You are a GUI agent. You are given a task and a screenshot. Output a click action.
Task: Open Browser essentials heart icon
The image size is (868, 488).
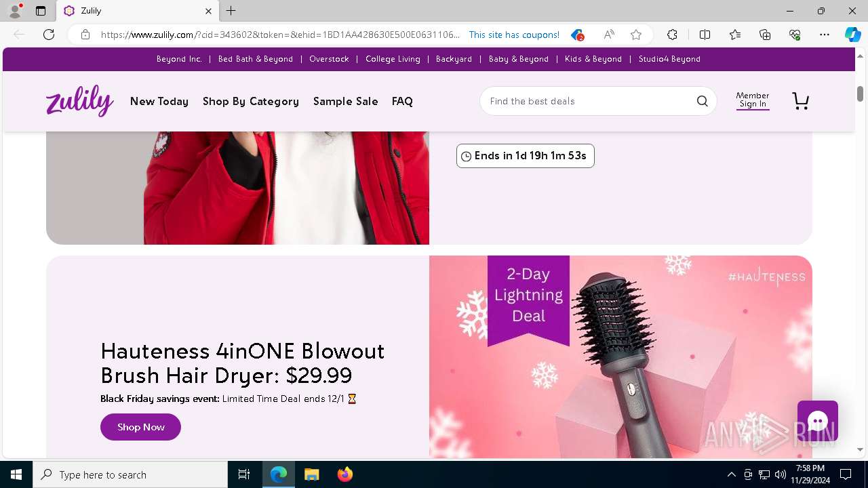tap(795, 35)
